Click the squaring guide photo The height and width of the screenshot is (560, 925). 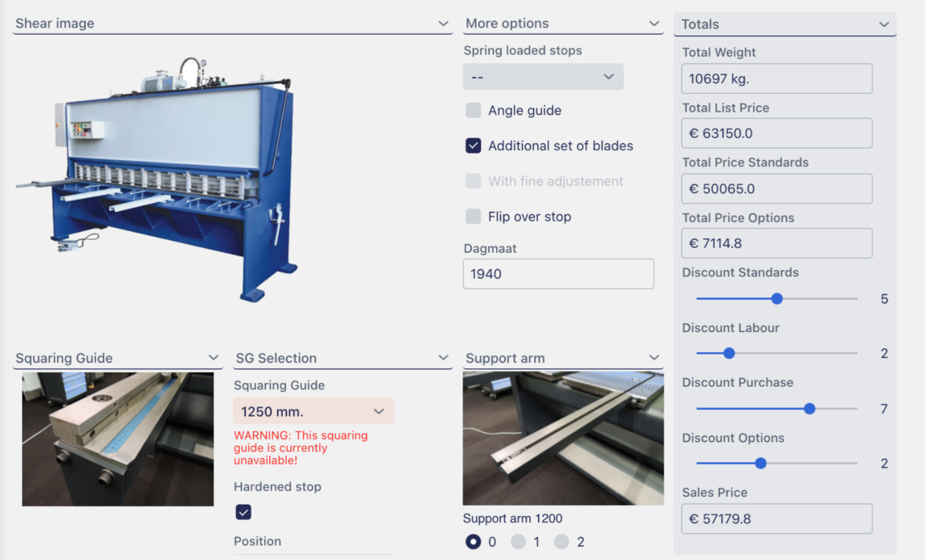[118, 439]
